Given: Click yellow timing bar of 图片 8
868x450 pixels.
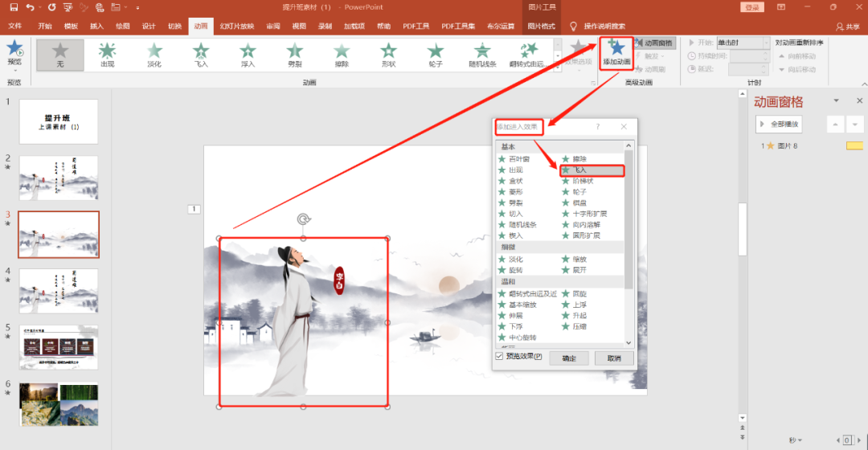Looking at the screenshot, I should 854,146.
